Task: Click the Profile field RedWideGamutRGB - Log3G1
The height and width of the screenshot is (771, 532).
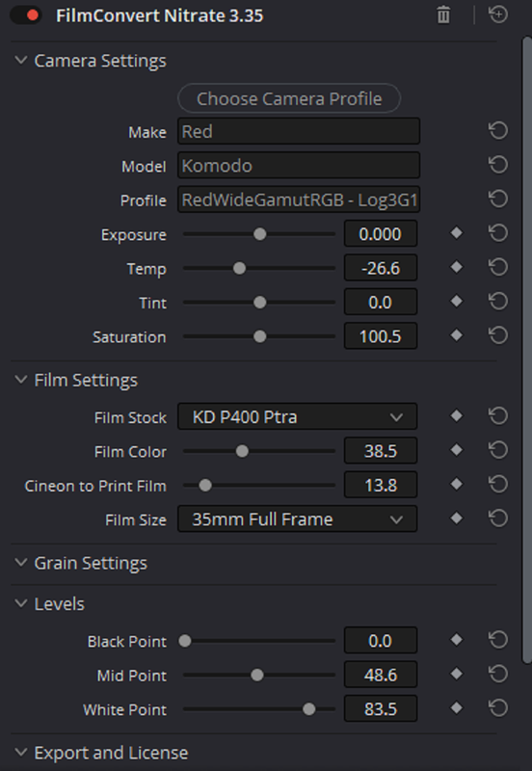Action: click(x=299, y=199)
